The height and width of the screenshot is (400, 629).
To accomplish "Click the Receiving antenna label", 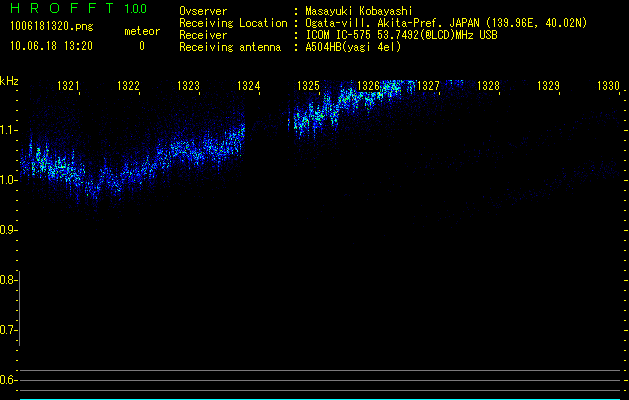I will click(x=230, y=47).
